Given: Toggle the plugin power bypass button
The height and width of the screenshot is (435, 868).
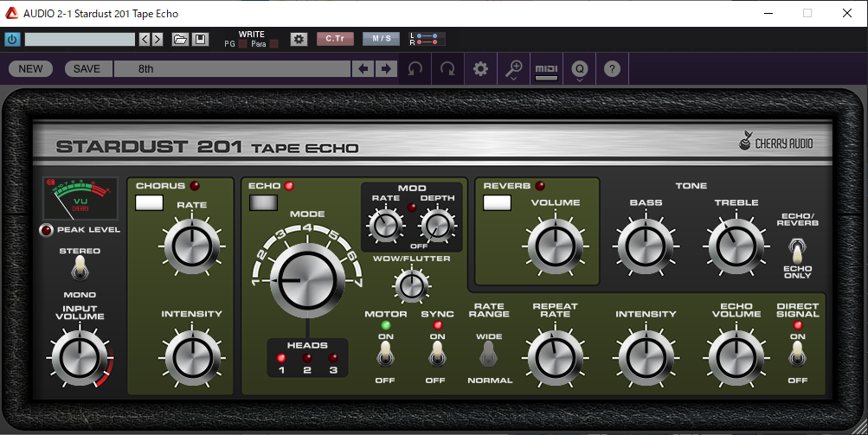Looking at the screenshot, I should [12, 39].
